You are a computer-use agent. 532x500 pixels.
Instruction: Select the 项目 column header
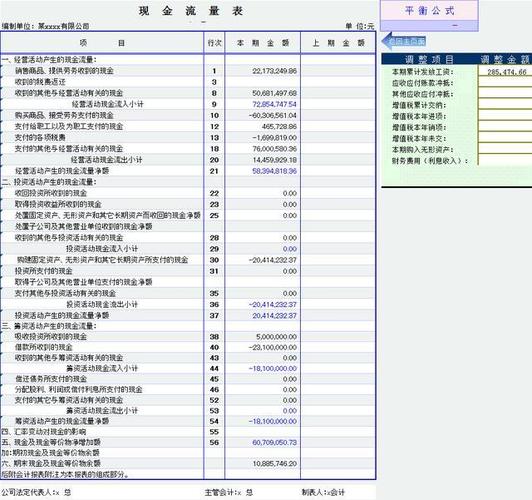102,43
